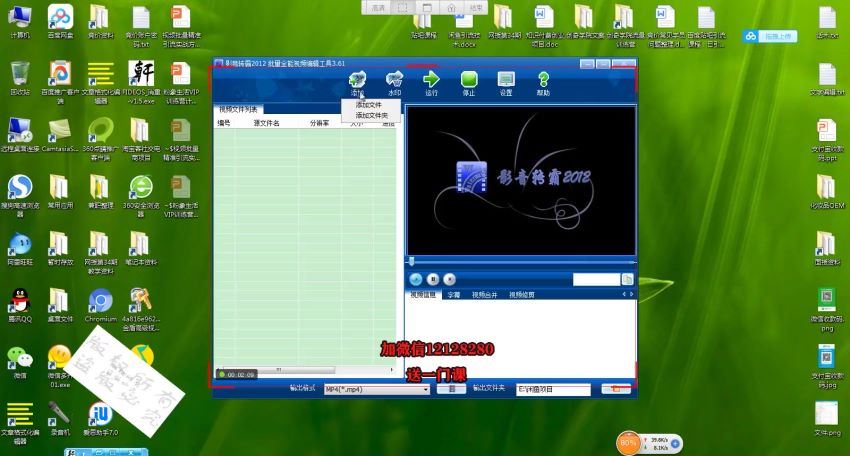Click the stop button under preview
The height and width of the screenshot is (456, 850).
pos(449,279)
